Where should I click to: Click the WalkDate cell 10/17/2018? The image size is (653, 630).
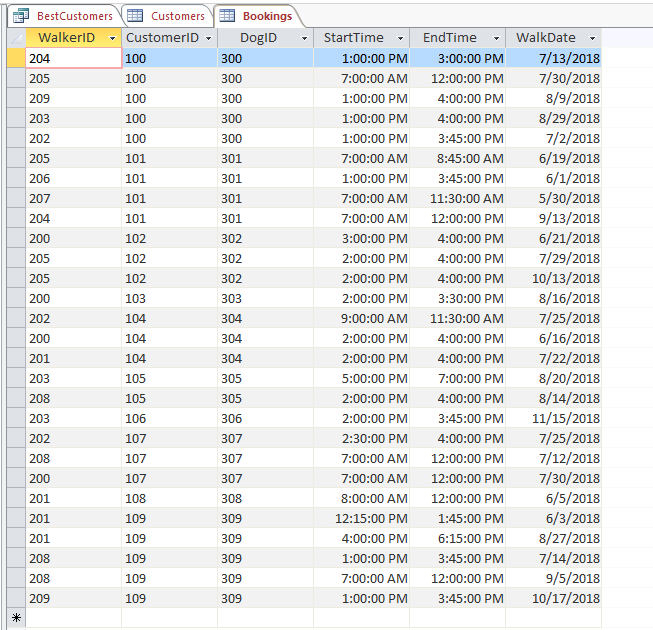553,598
